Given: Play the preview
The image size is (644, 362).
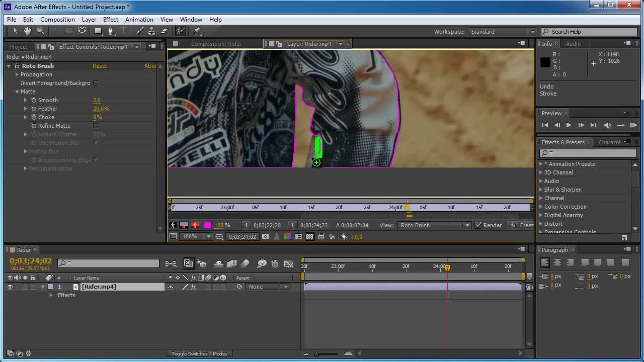Looking at the screenshot, I should (x=569, y=125).
